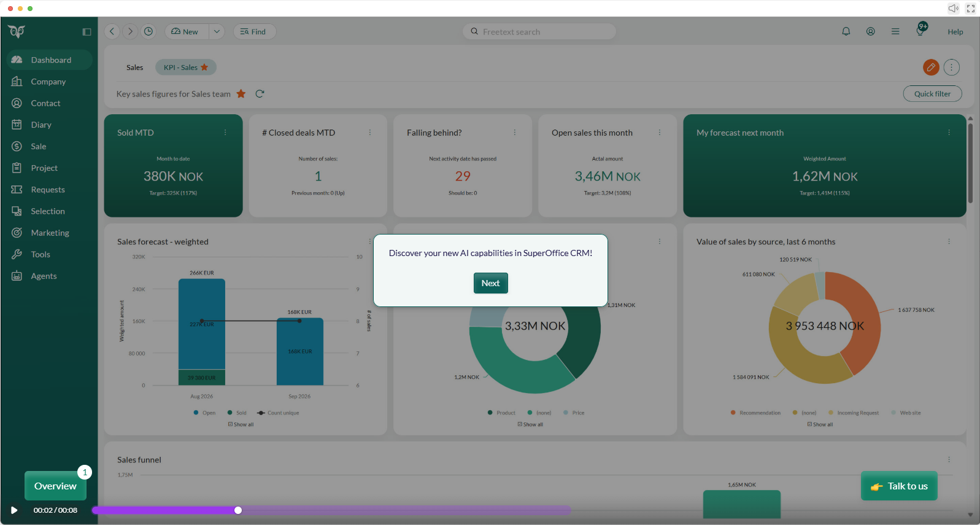
Task: Toggle favorite star next to Sales team
Action: pyautogui.click(x=241, y=94)
